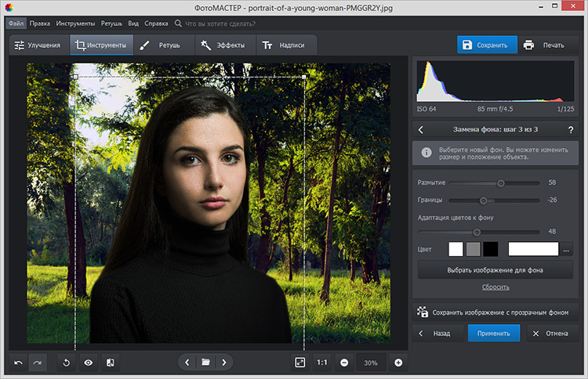The height and width of the screenshot is (379, 588).
Task: Open more colors with ellipsis button
Action: tap(567, 250)
